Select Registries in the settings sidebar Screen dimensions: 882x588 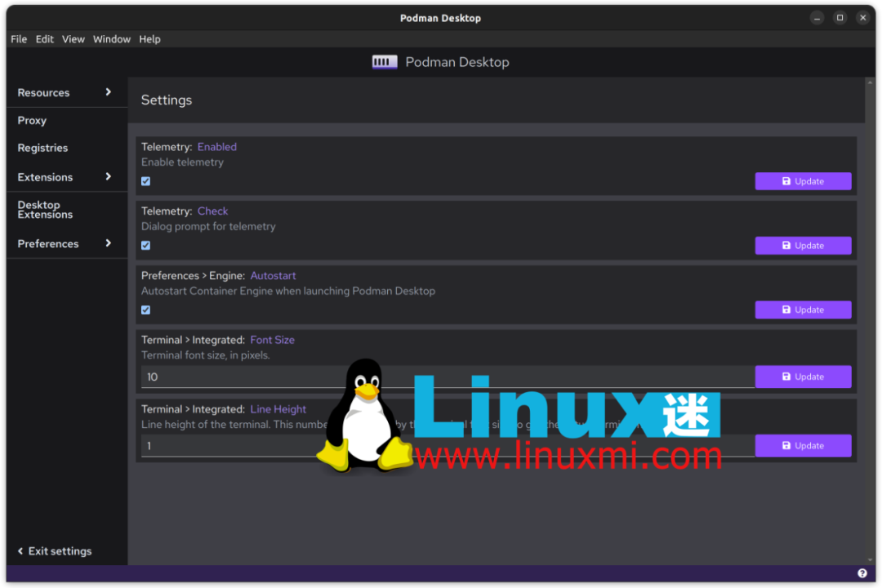point(42,148)
